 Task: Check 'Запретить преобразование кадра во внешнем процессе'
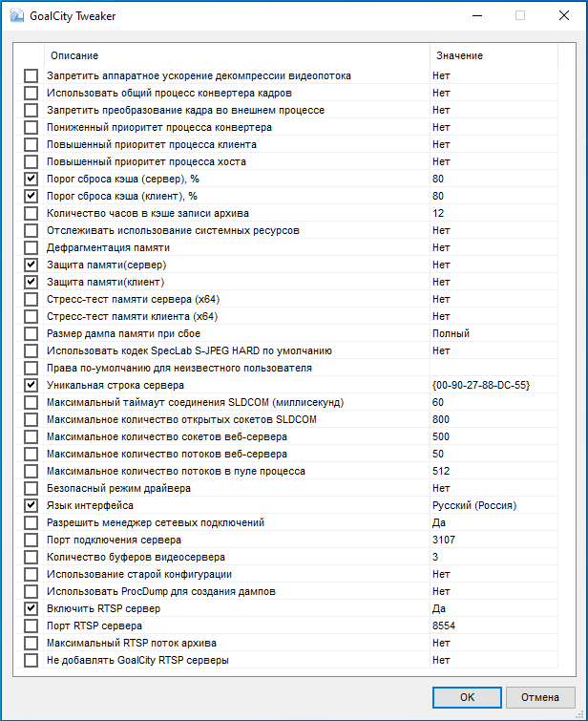pyautogui.click(x=31, y=111)
